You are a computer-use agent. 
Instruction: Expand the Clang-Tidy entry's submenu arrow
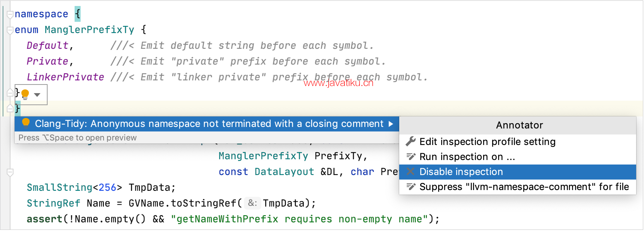[x=391, y=124]
